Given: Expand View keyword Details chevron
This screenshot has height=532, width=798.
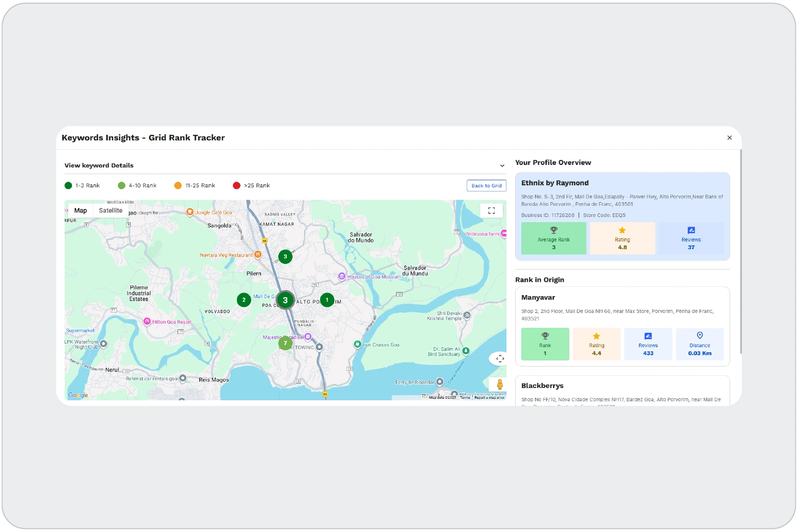Looking at the screenshot, I should 502,165.
